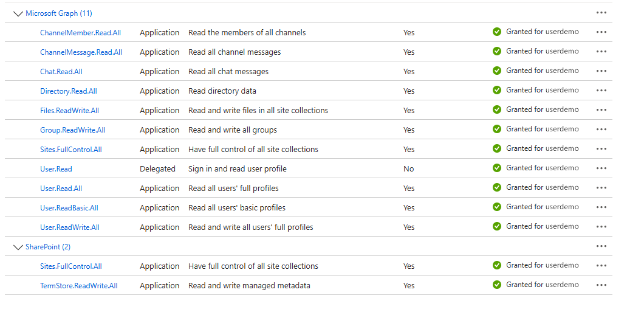Click the Microsoft Graph (11) group label
Image resolution: width=644 pixels, height=312 pixels.
pyautogui.click(x=59, y=13)
